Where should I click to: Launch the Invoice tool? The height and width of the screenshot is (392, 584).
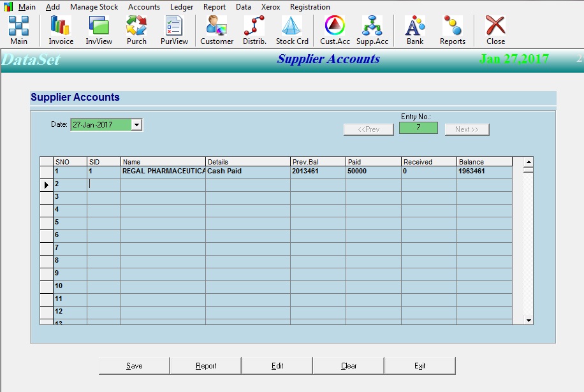pos(61,30)
